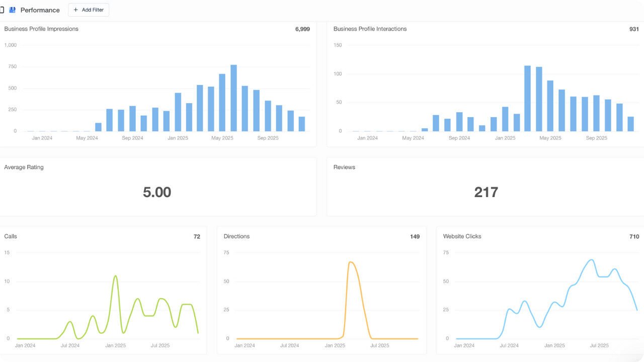The height and width of the screenshot is (362, 644).
Task: Click the rightmost bar in the Impressions chart
Action: [x=302, y=124]
